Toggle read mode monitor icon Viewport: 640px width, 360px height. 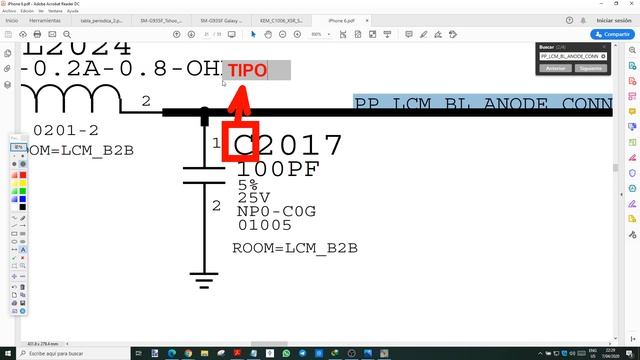[x=232, y=35]
